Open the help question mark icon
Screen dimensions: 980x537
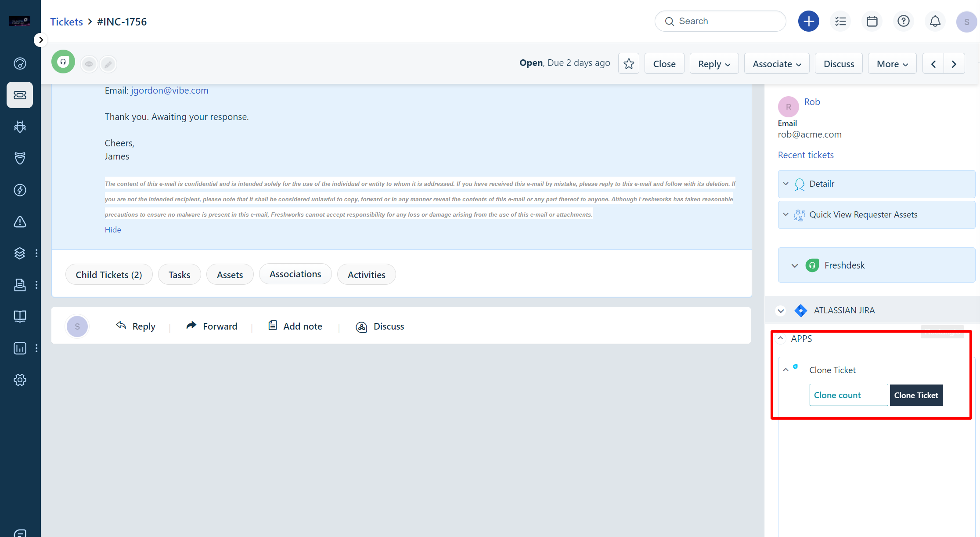[x=903, y=21]
